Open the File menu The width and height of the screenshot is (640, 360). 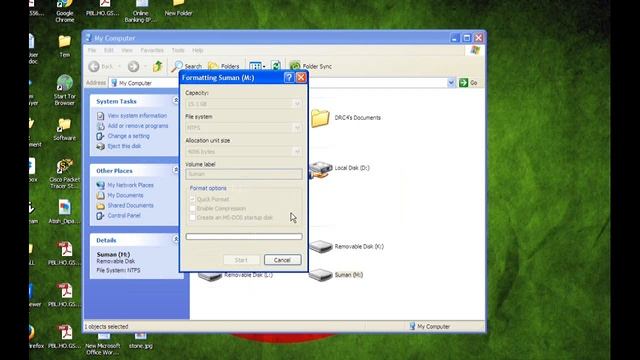(x=92, y=50)
